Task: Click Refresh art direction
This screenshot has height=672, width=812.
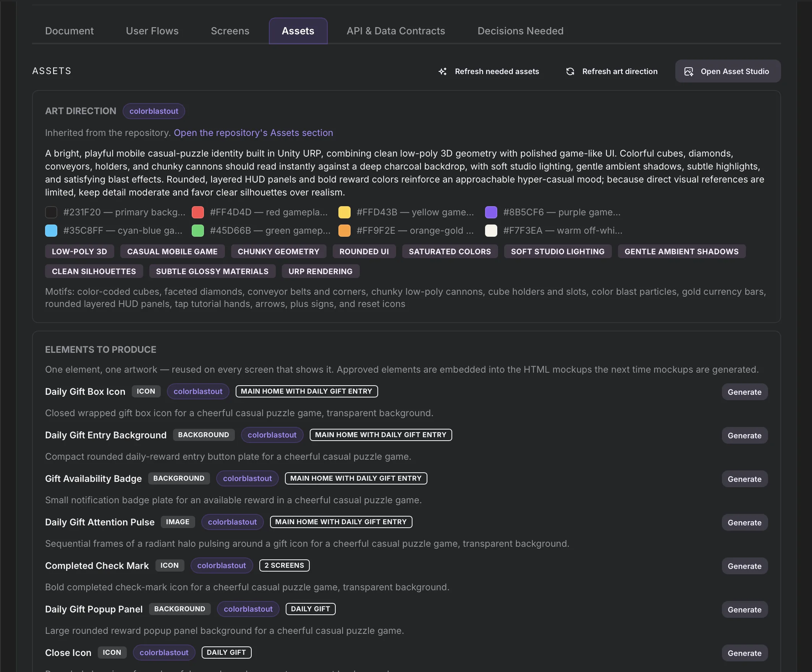Action: point(612,71)
